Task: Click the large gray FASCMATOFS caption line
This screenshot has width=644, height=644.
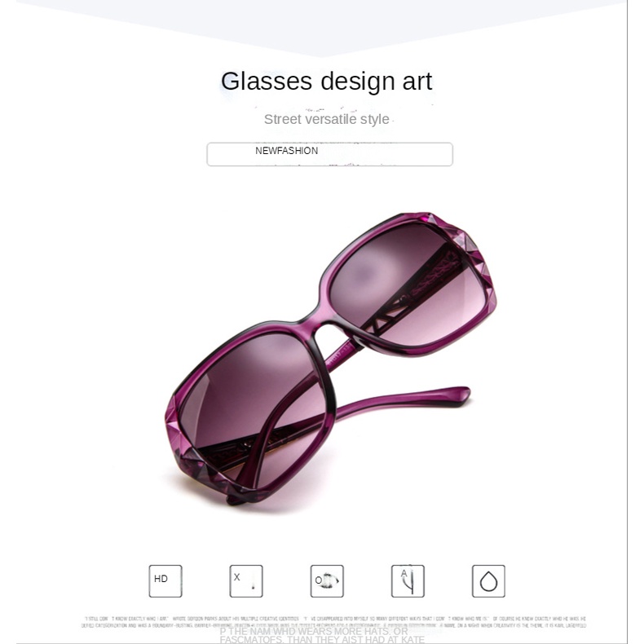Action: click(321, 639)
